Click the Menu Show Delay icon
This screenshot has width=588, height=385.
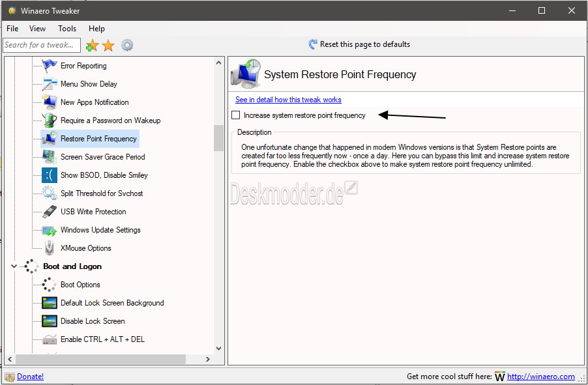coord(50,84)
